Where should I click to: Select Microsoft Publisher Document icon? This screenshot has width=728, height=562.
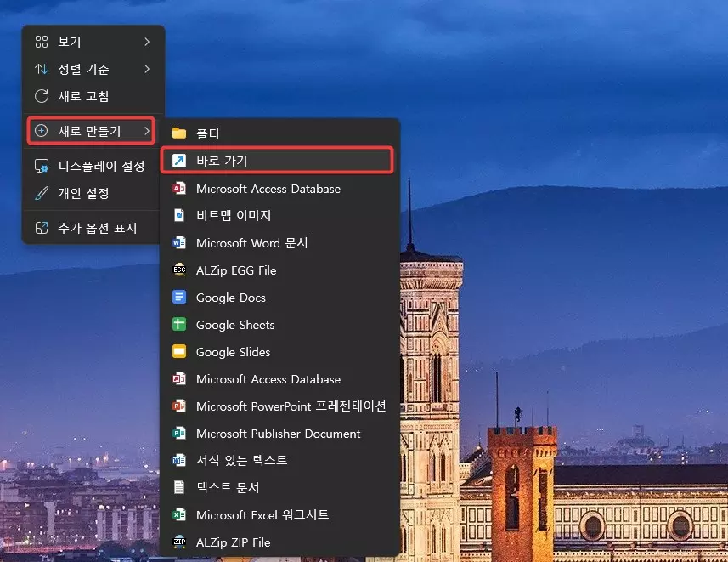(x=179, y=434)
